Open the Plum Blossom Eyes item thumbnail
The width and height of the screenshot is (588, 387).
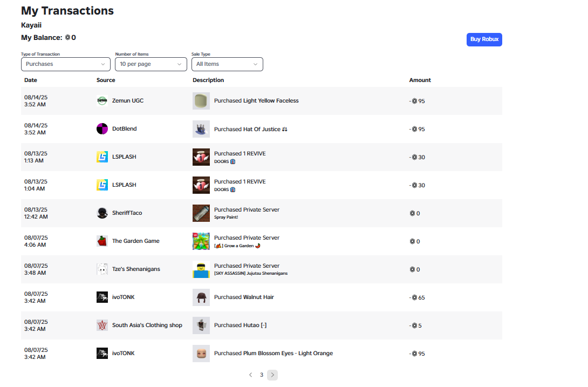201,354
